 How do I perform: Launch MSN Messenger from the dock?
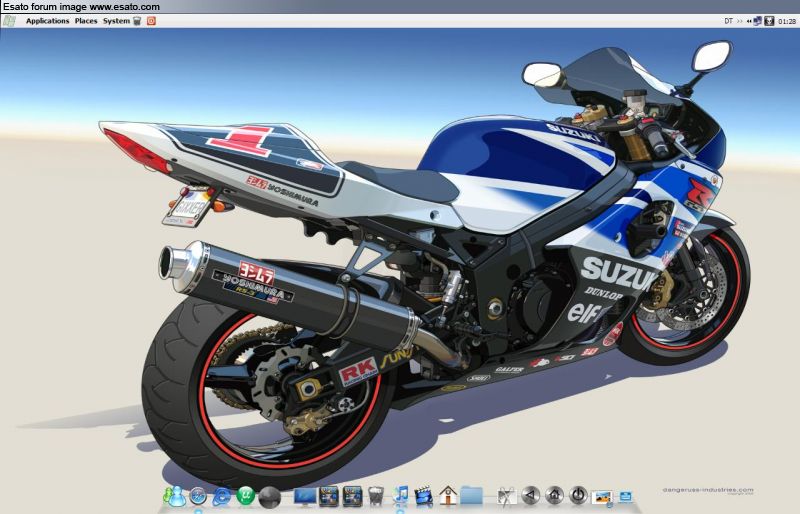174,496
